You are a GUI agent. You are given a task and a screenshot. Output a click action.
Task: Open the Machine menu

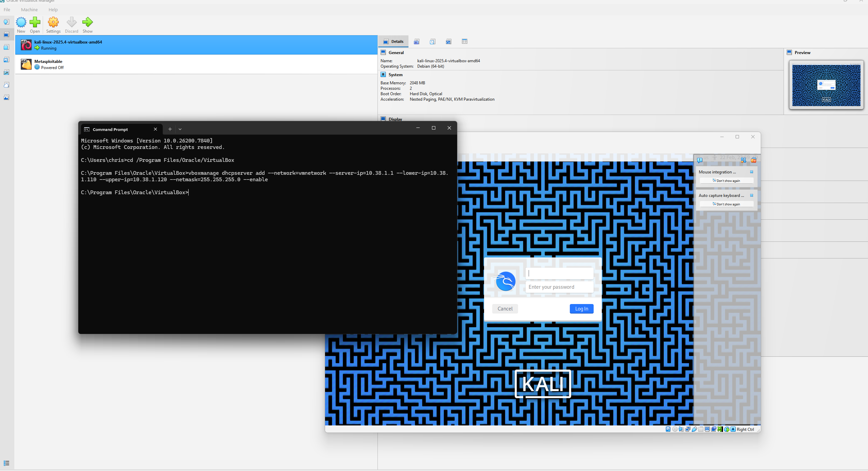point(29,10)
